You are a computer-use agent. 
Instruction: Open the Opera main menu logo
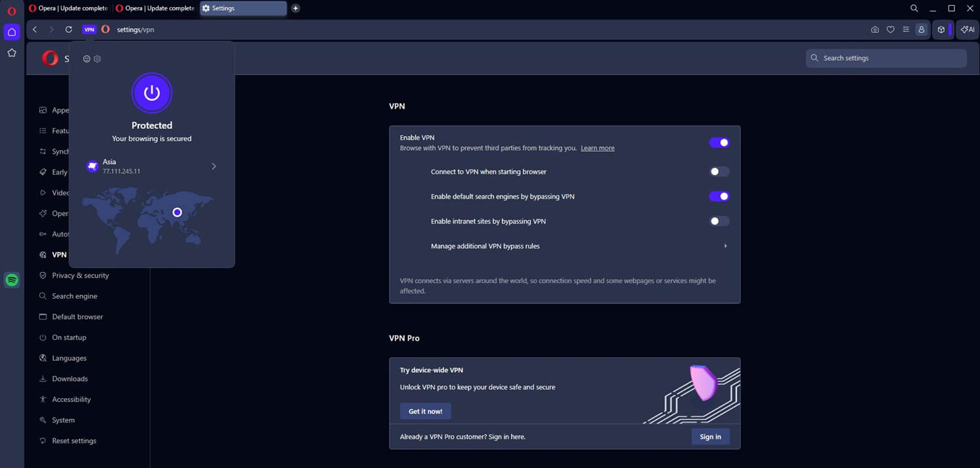click(12, 11)
